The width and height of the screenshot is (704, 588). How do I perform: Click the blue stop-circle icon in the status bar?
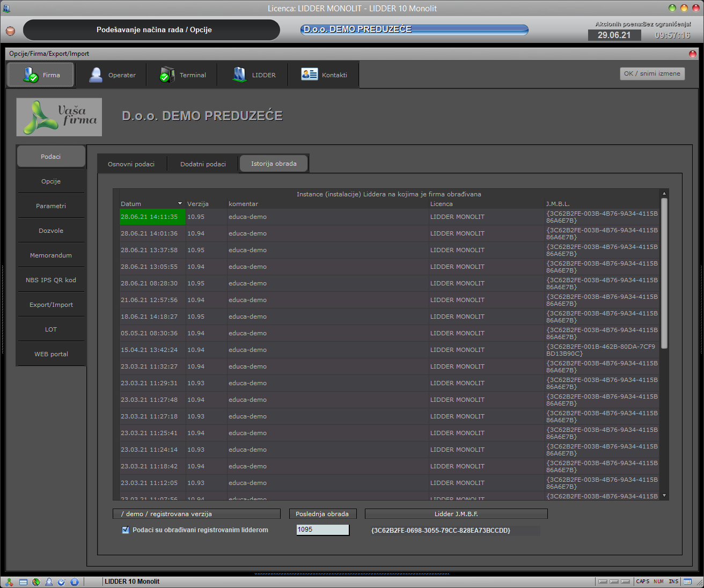(x=75, y=582)
